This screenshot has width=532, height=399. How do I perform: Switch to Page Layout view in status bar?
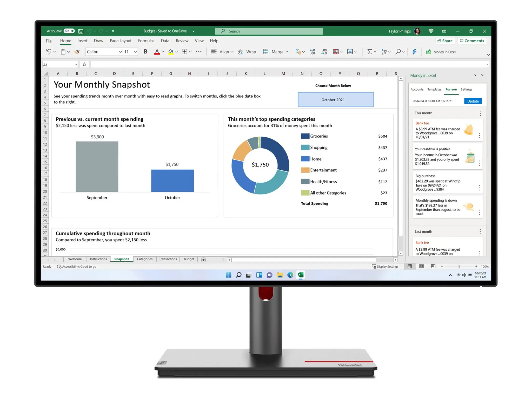tap(421, 266)
